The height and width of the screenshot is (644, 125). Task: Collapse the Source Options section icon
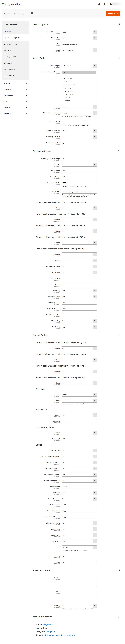click(119, 58)
